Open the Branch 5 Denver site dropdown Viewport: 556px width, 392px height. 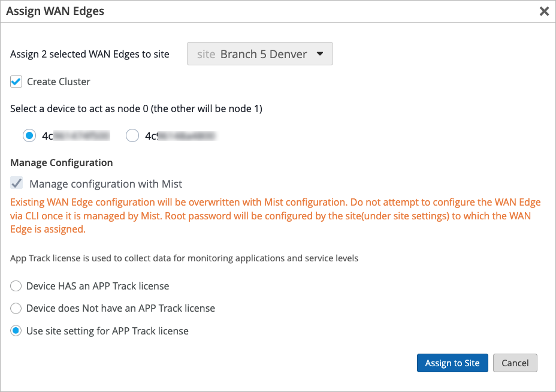point(259,54)
